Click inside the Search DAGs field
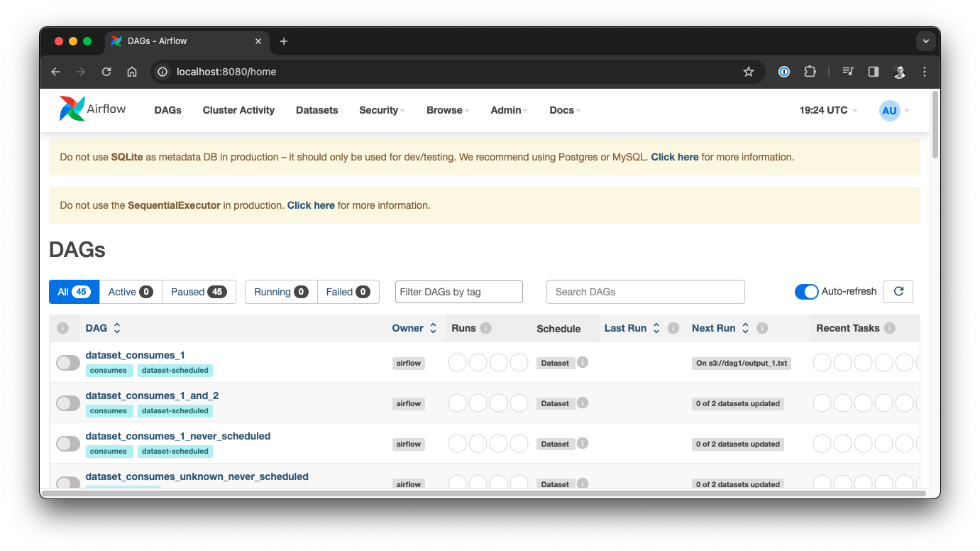 click(x=645, y=291)
